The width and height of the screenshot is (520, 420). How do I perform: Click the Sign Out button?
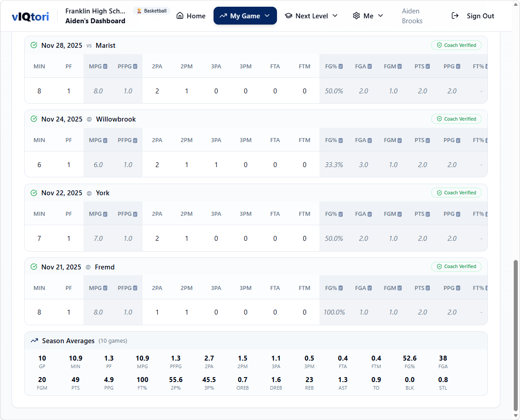click(x=473, y=16)
